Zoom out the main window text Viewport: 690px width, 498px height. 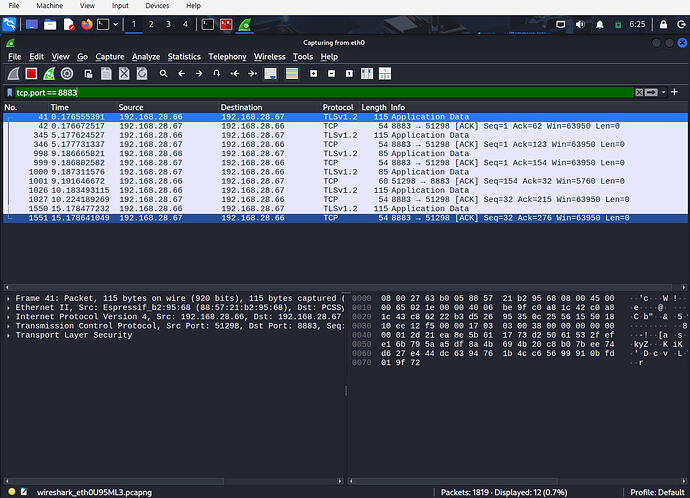pyautogui.click(x=331, y=73)
